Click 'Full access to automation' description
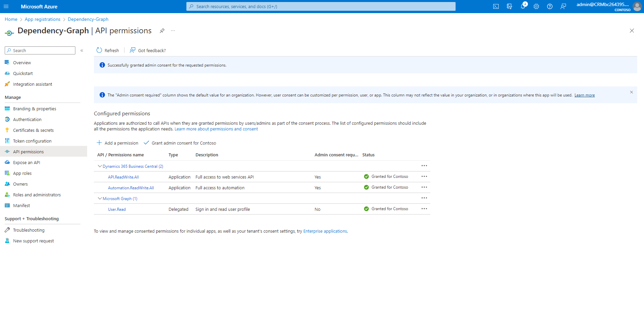 (x=220, y=188)
